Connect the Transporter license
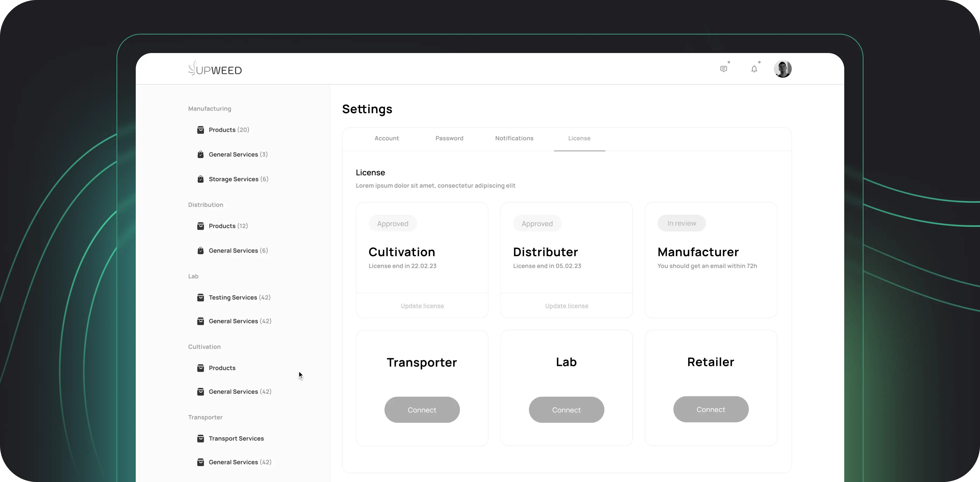Screen dimensions: 980x482 coord(422,410)
